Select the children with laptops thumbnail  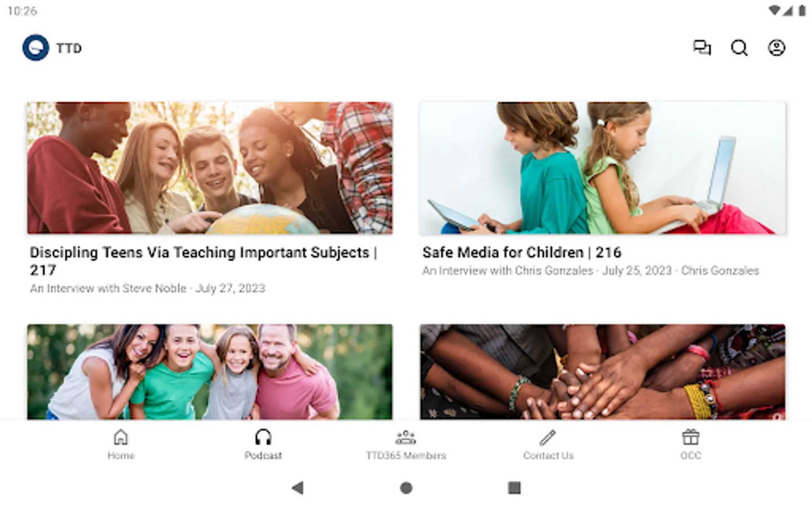click(x=602, y=168)
